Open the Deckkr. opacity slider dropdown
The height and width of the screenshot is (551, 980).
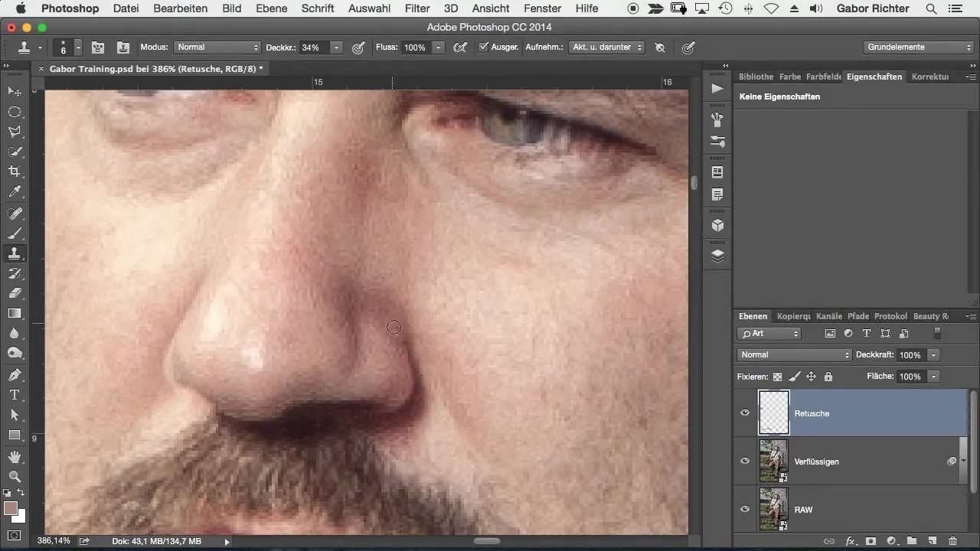[x=336, y=47]
